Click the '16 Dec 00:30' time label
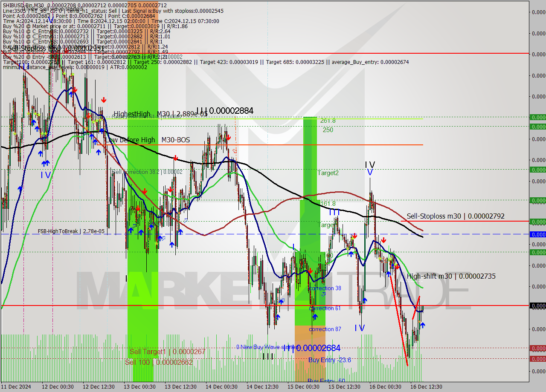The image size is (546, 392). pos(386,386)
